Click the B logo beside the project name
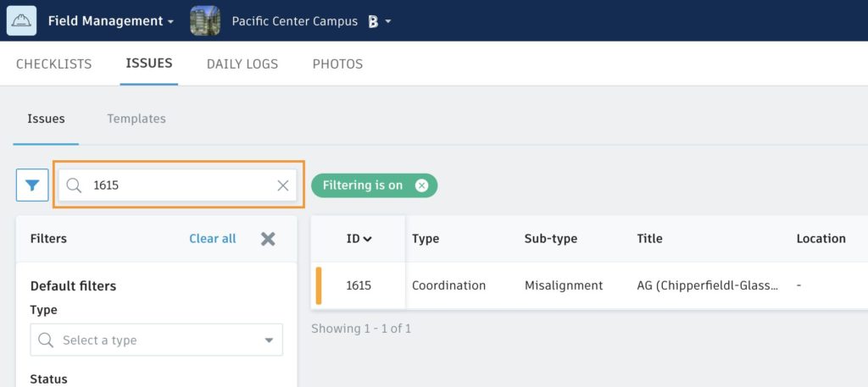868x387 pixels. point(373,21)
